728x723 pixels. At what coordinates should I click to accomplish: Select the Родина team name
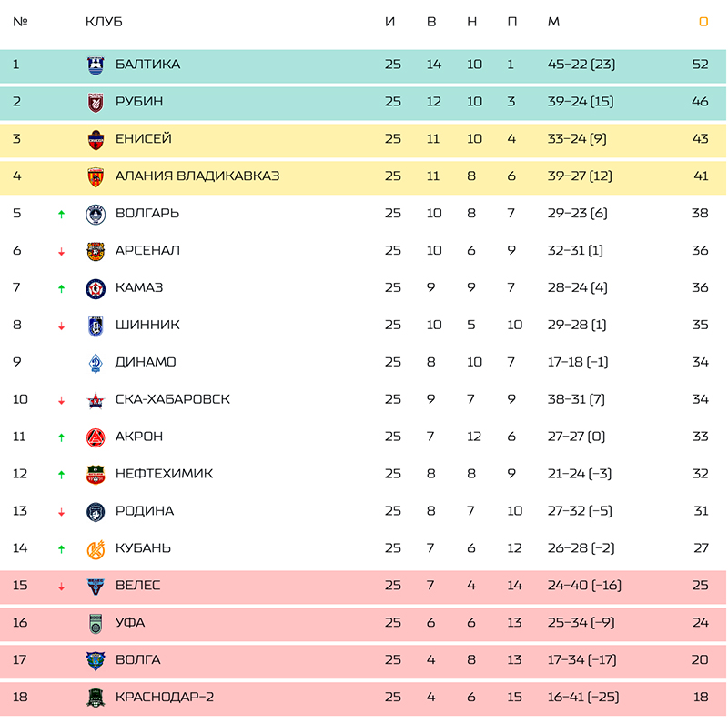tap(145, 511)
